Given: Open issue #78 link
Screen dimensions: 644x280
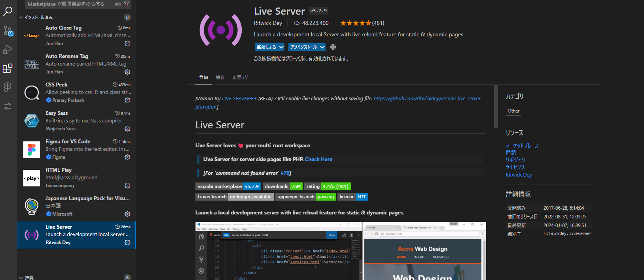Looking at the screenshot, I should (x=285, y=173).
